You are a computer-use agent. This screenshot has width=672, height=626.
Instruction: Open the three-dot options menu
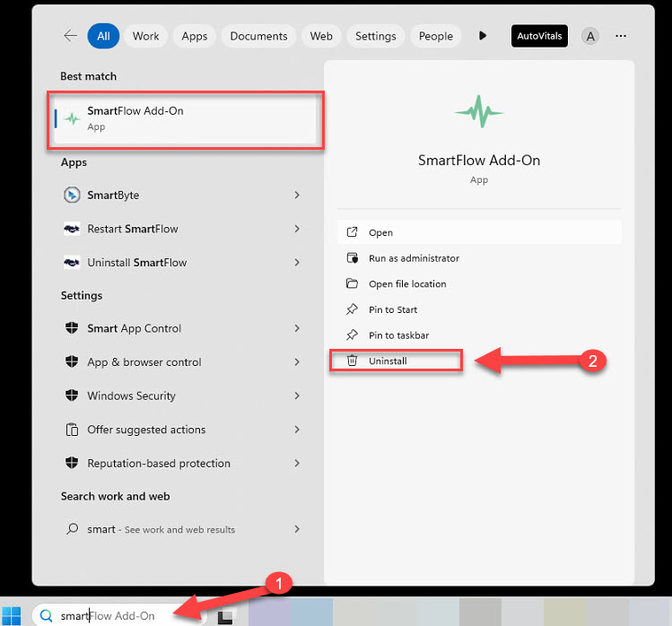621,36
